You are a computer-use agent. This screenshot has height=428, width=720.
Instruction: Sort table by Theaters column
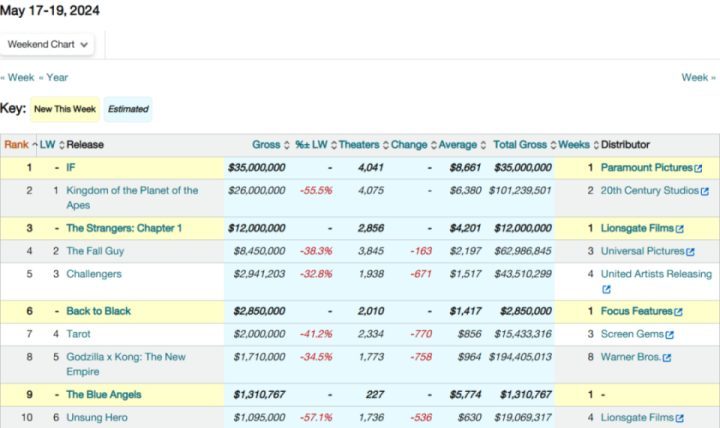tap(364, 145)
